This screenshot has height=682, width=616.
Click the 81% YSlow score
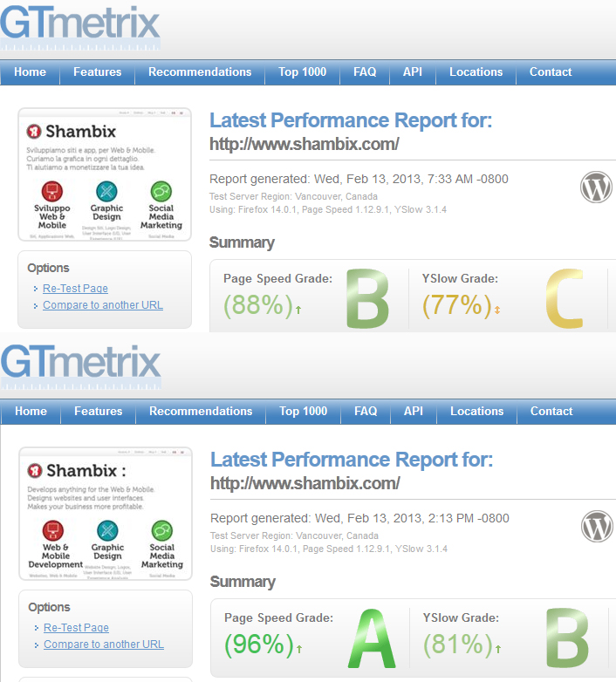click(458, 644)
